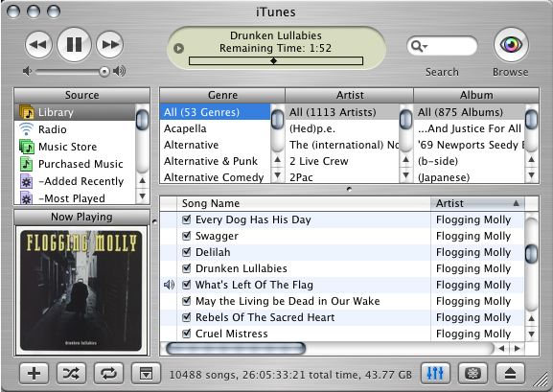Image resolution: width=553 pixels, height=392 pixels.
Task: Select All (875 Albums)
Action: point(469,112)
